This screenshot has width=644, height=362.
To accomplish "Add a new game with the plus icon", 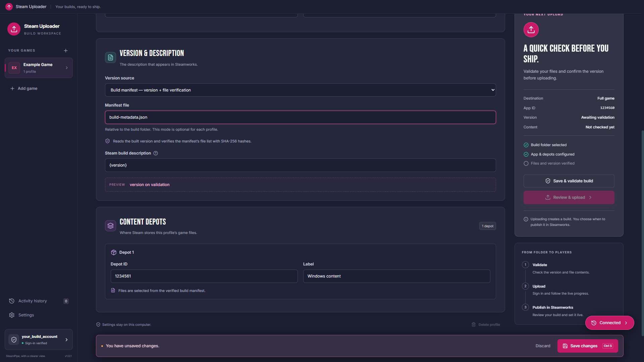I will (x=66, y=51).
